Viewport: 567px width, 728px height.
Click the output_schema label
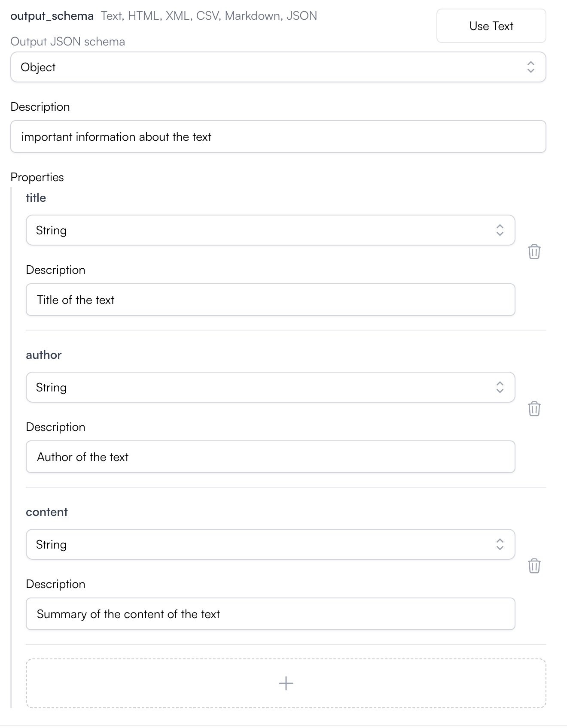point(52,16)
